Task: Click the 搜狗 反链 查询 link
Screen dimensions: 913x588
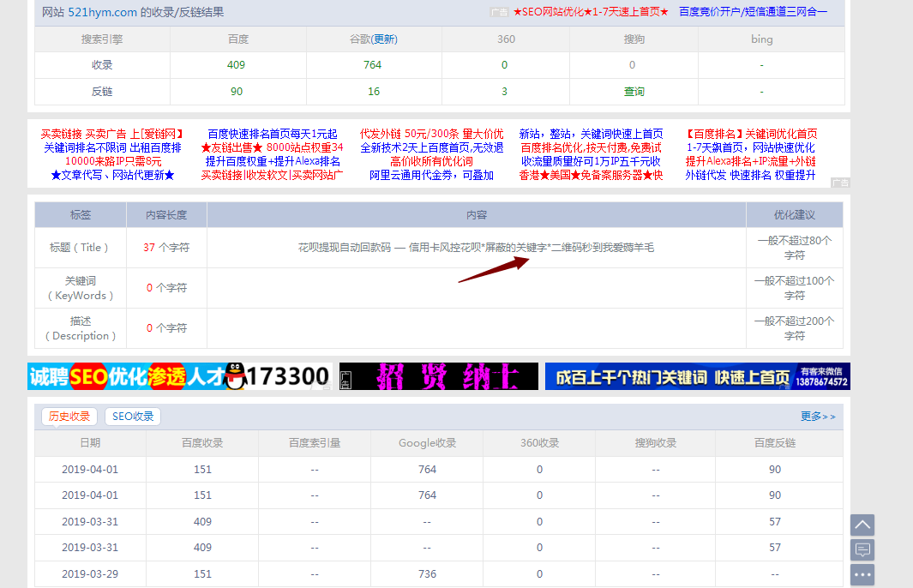Action: 634,92
